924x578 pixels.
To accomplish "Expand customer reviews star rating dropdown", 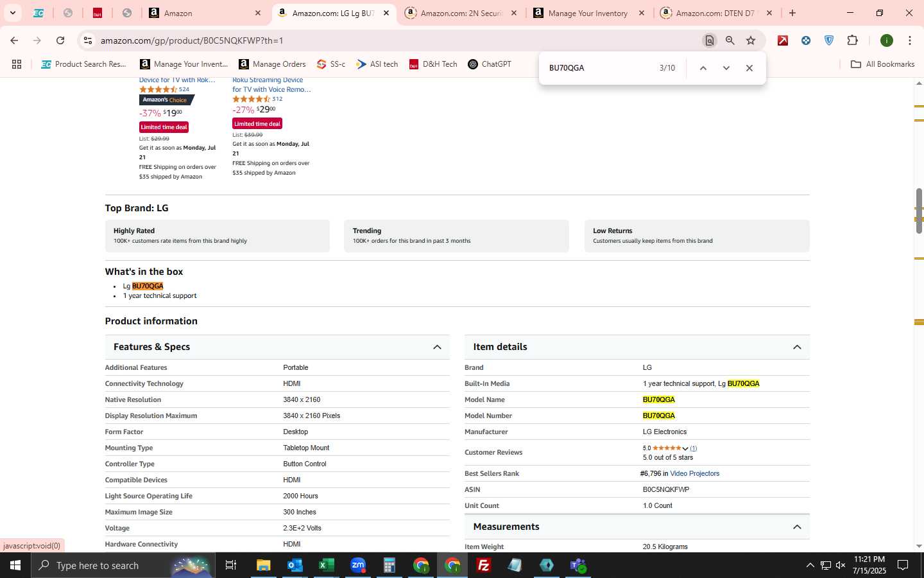I will click(685, 448).
